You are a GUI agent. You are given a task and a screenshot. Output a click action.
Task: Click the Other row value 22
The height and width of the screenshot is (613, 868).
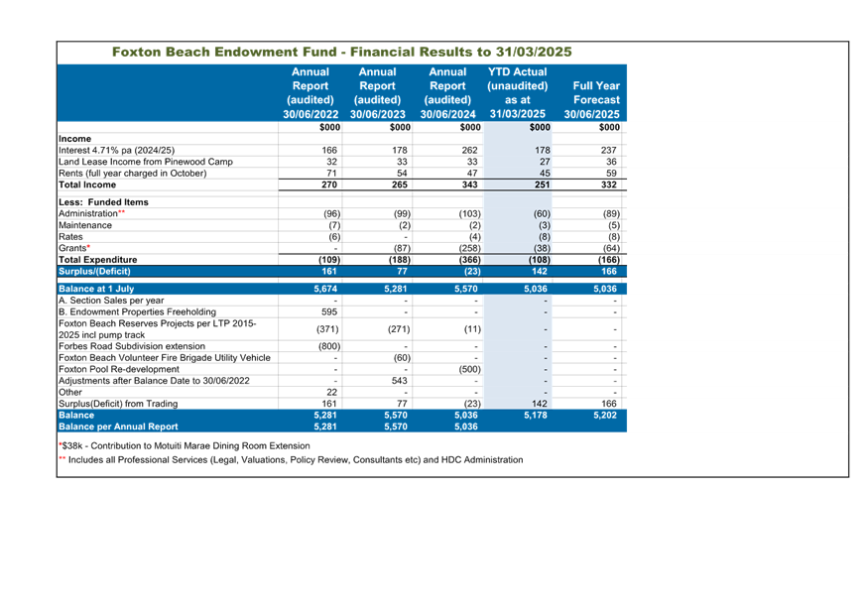(331, 392)
